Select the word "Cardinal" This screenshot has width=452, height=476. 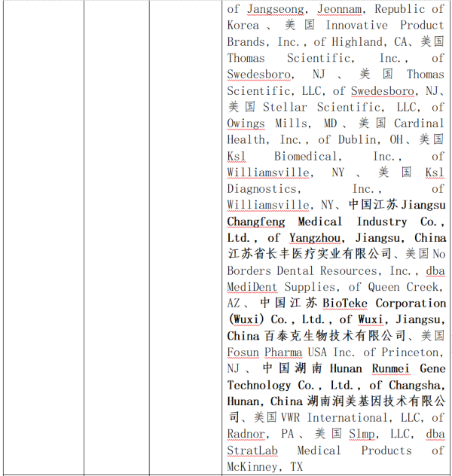(x=419, y=124)
